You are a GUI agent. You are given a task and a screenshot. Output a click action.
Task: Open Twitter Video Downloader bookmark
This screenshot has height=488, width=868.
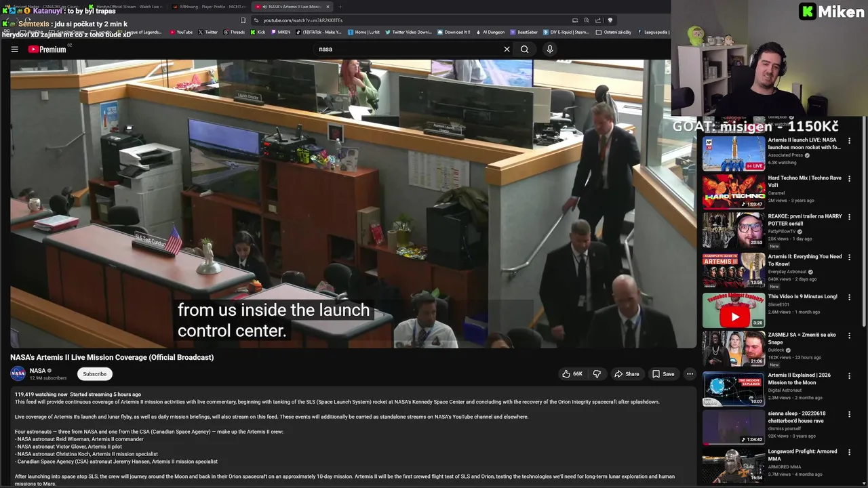point(408,32)
